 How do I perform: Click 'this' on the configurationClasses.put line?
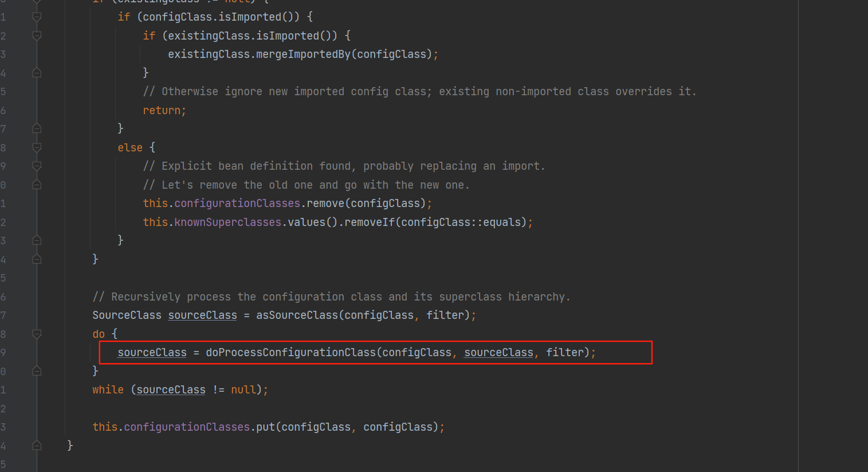[105, 427]
